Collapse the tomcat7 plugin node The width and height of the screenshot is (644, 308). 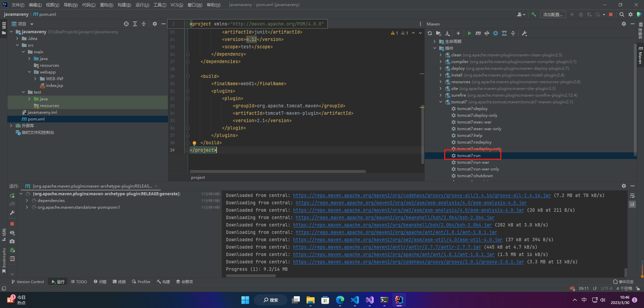[441, 102]
